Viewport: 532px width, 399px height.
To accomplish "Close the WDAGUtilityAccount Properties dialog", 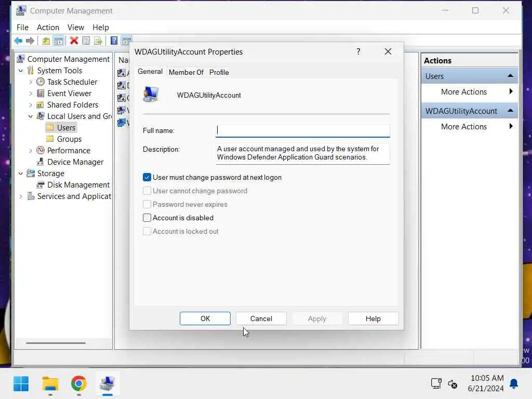I will click(x=388, y=51).
